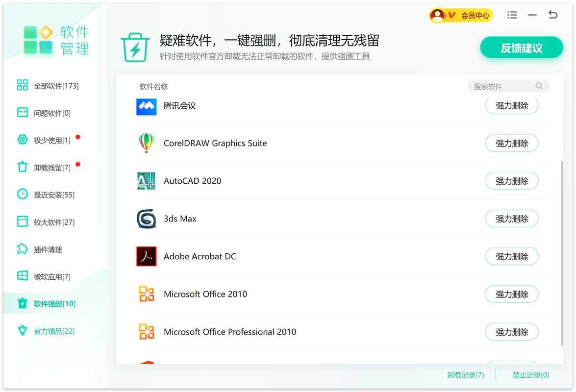The image size is (576, 392).
Task: Switch to 卸载残留[7] tab
Action: [51, 168]
